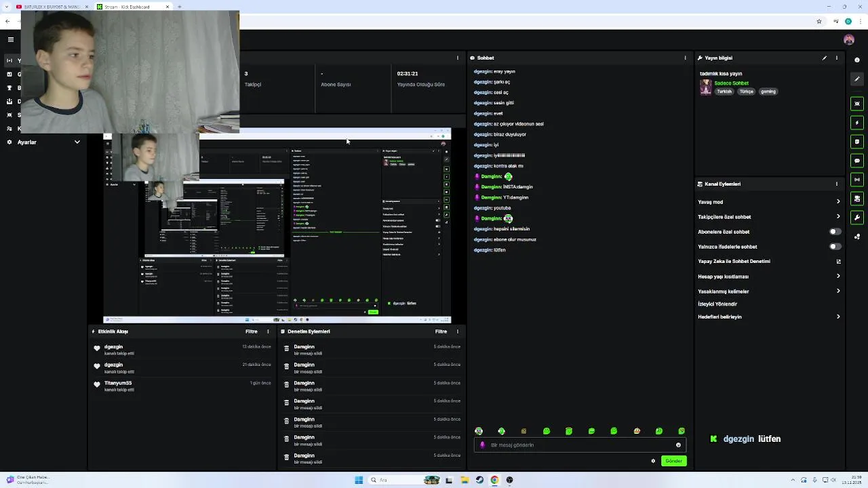
Task: Go back using browser back arrow
Action: tap(7, 22)
